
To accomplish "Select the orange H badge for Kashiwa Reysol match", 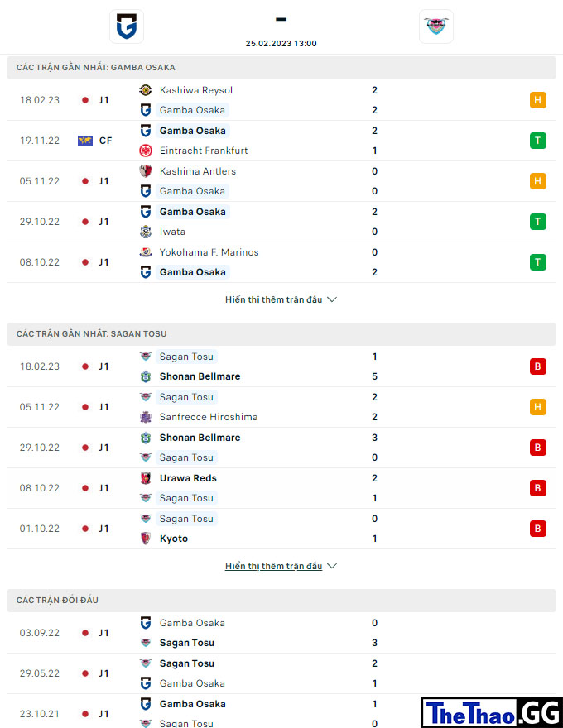I will pyautogui.click(x=538, y=100).
